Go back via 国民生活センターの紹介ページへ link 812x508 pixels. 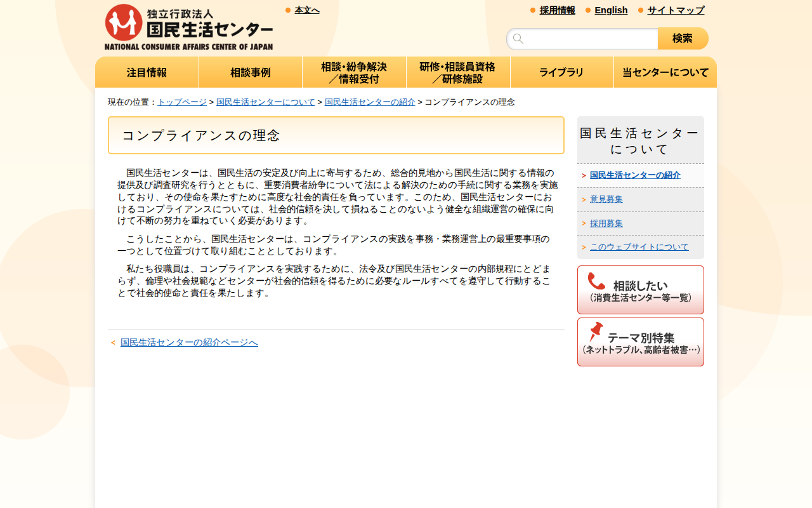[x=189, y=343]
